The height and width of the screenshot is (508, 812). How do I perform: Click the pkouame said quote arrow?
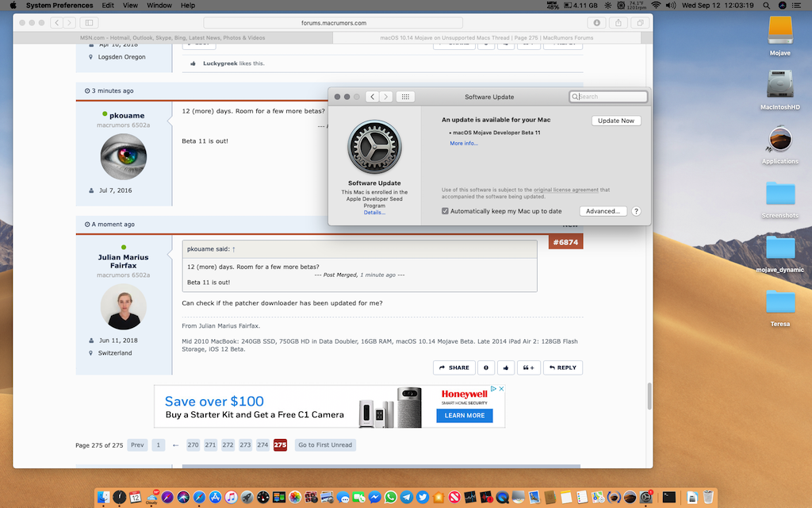pyautogui.click(x=234, y=249)
